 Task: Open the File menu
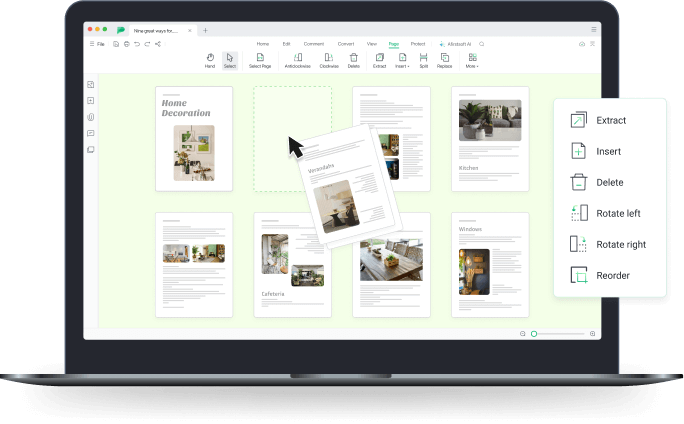coord(97,44)
